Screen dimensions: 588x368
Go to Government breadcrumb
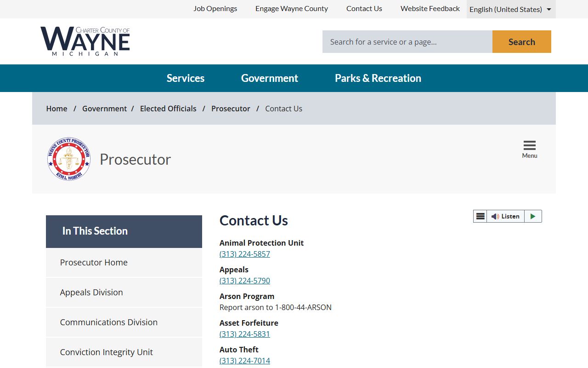tap(104, 109)
